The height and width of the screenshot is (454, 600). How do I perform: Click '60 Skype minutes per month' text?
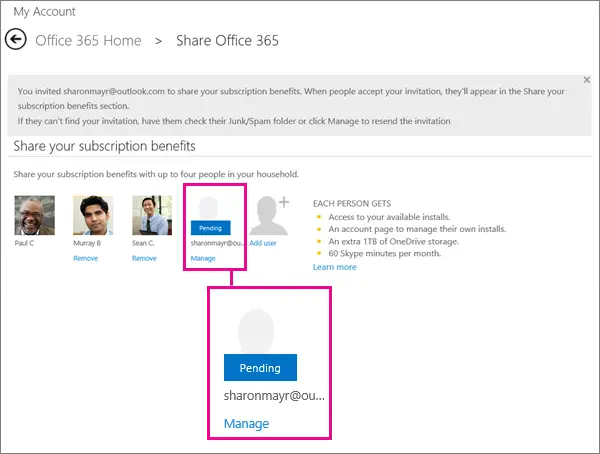[x=385, y=253]
